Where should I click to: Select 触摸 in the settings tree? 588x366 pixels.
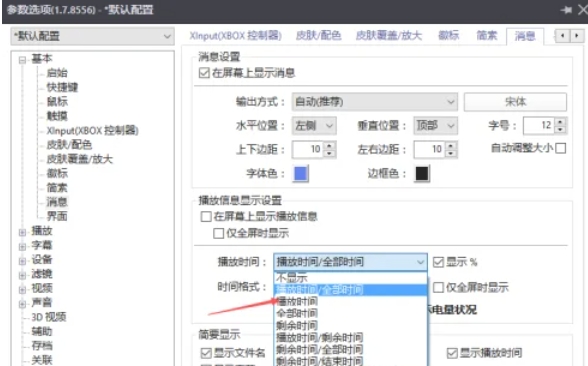coord(57,116)
